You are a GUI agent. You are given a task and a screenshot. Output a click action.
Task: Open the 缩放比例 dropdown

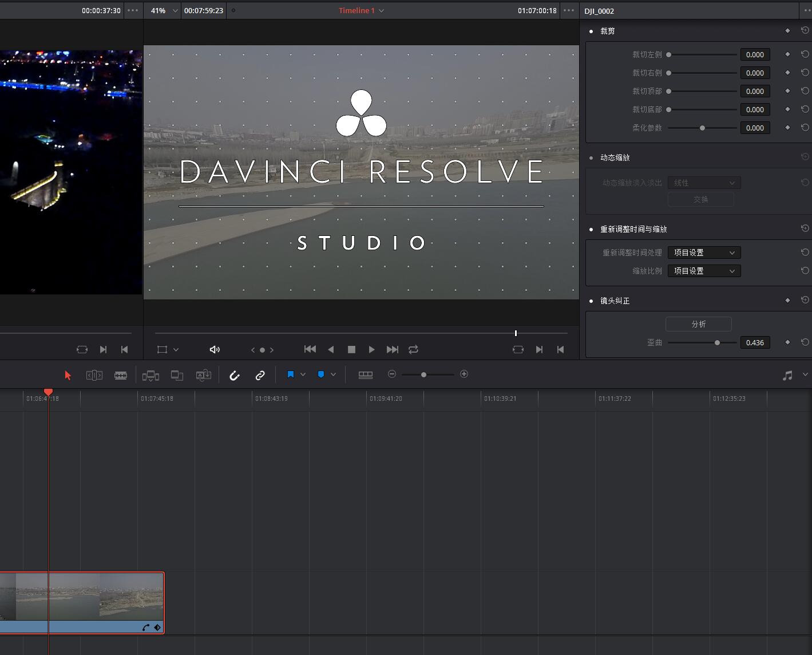704,271
